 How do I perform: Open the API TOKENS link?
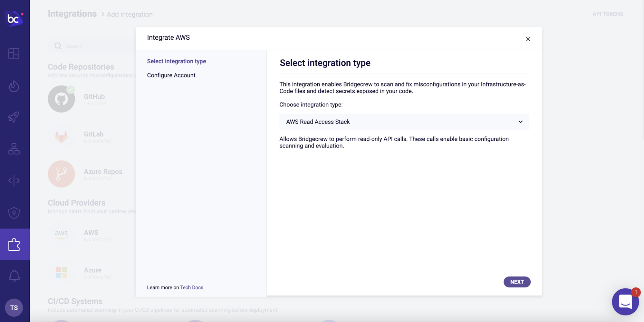click(608, 14)
